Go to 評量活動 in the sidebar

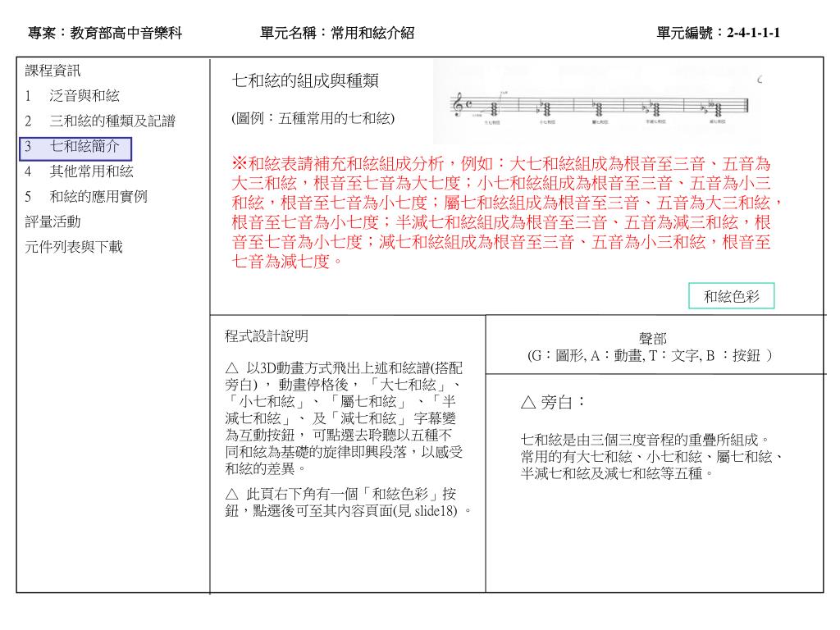52,221
